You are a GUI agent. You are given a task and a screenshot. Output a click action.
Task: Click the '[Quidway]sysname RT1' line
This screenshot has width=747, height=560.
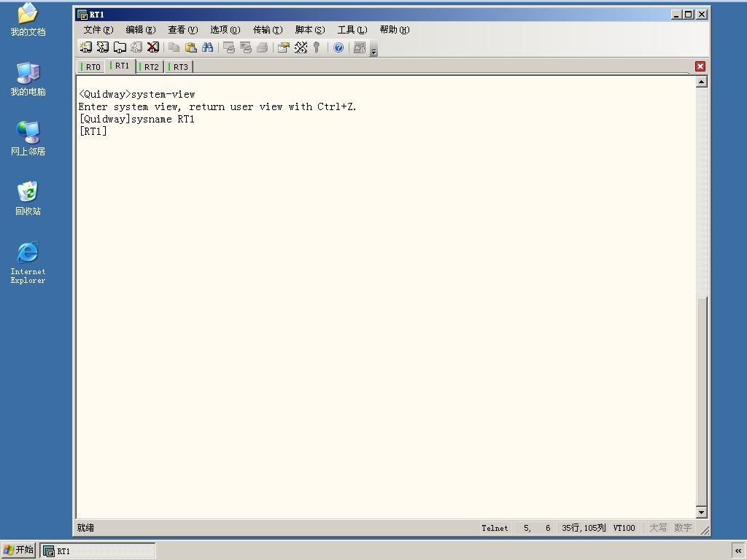[136, 119]
